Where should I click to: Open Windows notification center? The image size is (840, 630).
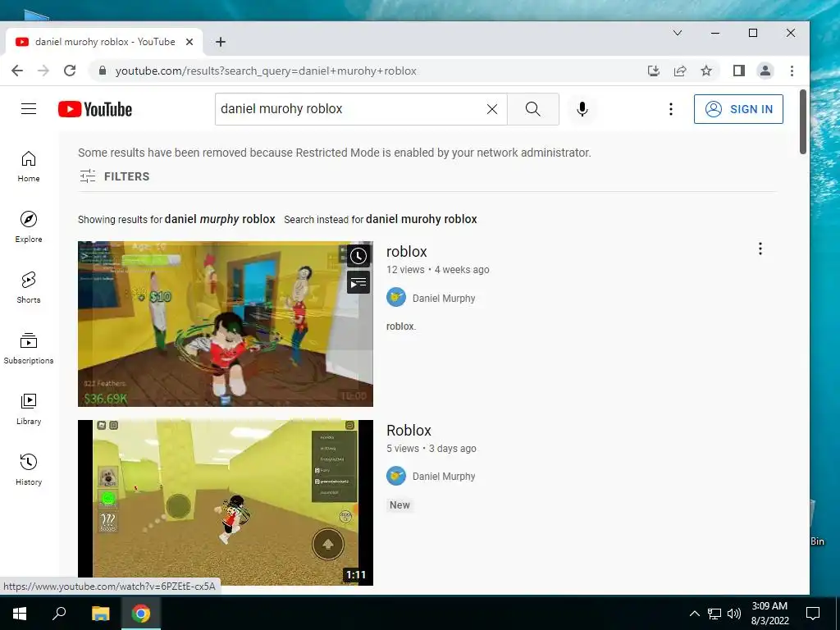[813, 614]
